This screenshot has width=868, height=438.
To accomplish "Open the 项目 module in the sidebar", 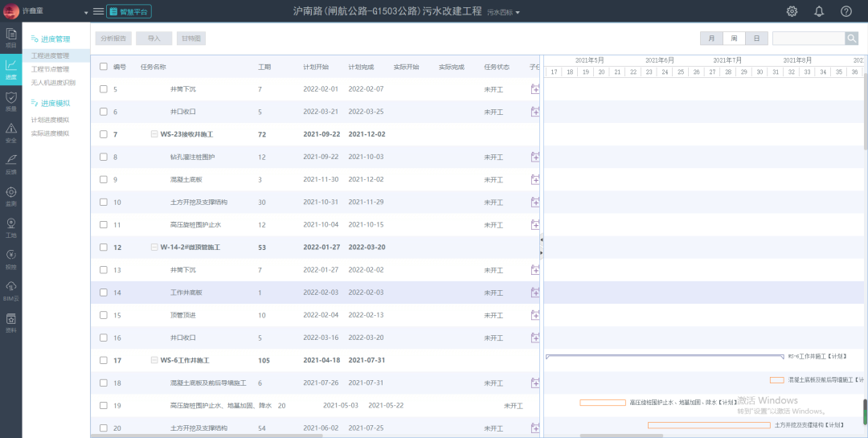I will coord(11,39).
